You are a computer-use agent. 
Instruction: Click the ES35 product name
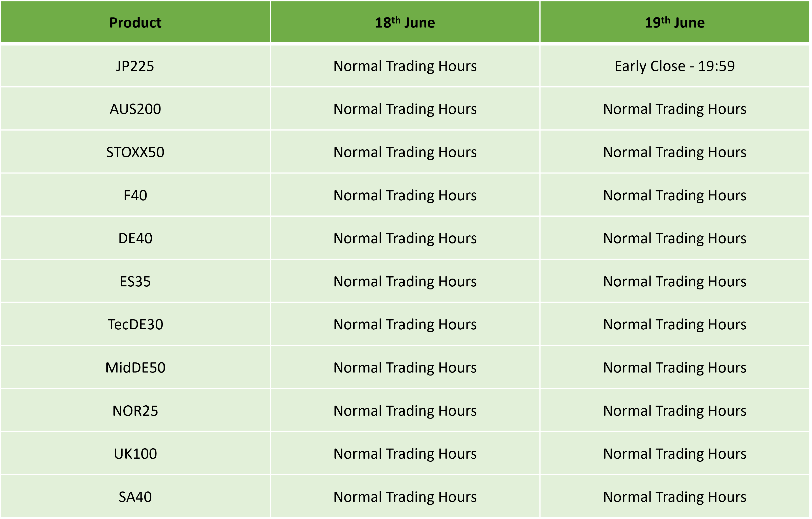[x=135, y=281]
